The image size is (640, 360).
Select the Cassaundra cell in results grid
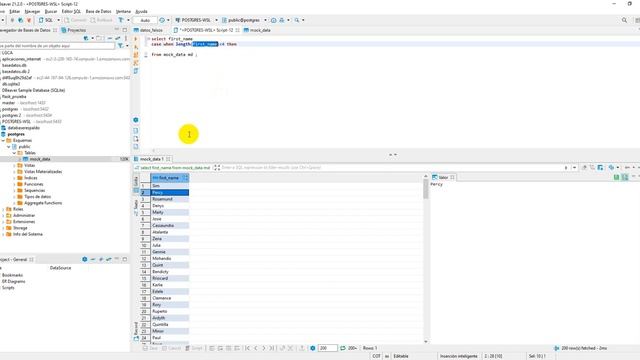169,226
